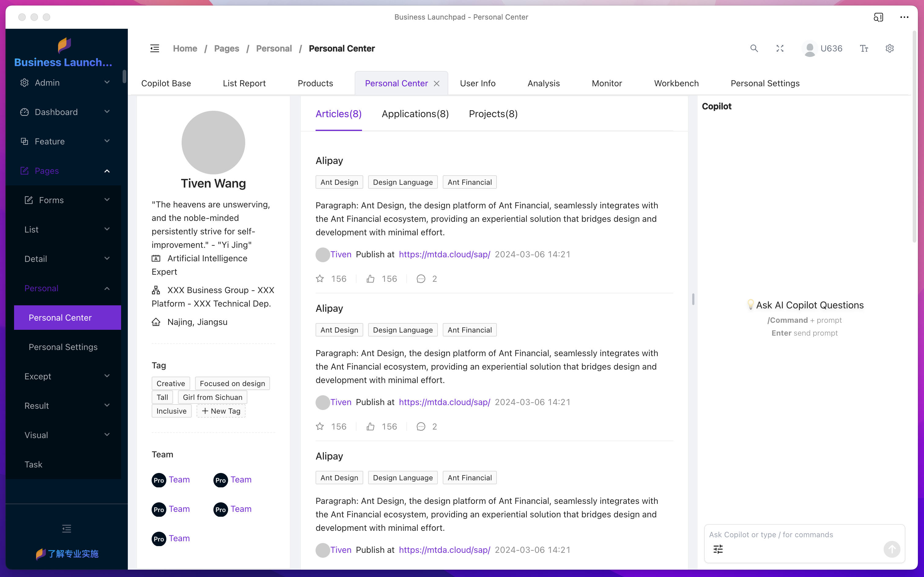The image size is (924, 577).
Task: Collapse the left sidebar using bottom icon
Action: tap(67, 528)
